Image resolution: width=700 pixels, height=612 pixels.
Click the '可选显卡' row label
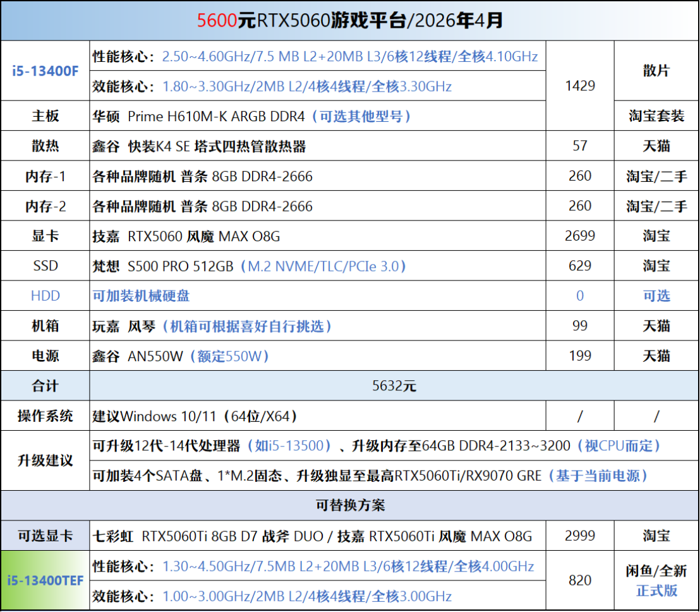click(45, 536)
